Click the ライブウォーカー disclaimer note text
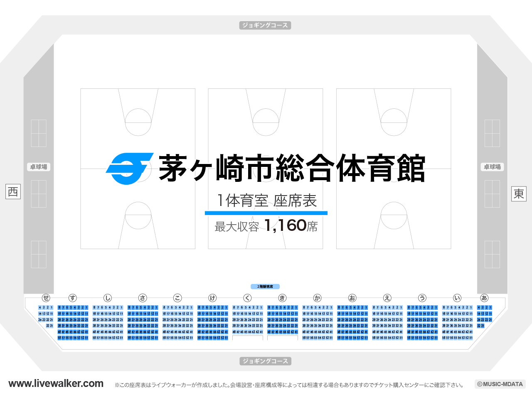This screenshot has height=394, width=532. pos(289,385)
